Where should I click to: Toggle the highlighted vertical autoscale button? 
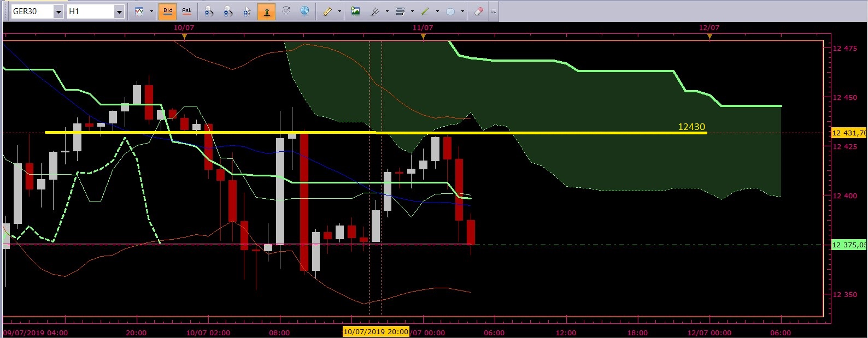[267, 11]
